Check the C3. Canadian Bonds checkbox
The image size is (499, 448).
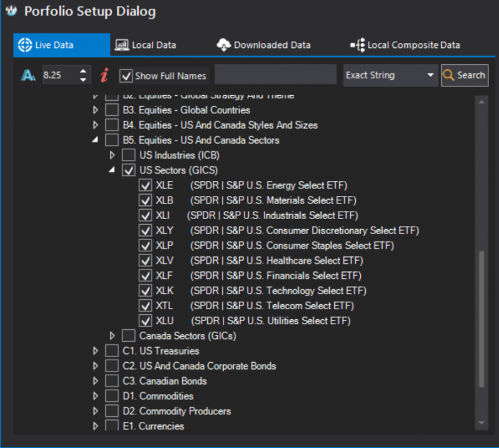pos(112,381)
